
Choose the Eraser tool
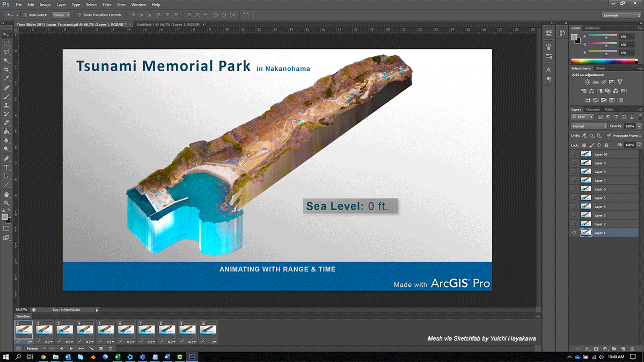(x=6, y=123)
